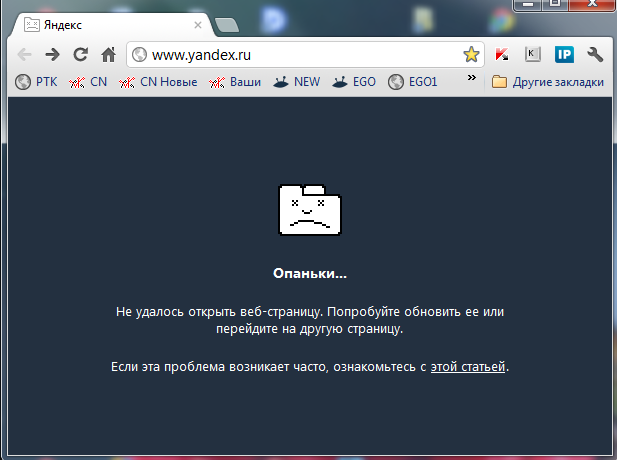Viewport: 617px width, 460px height.
Task: Open the PTK bookmark
Action: pyautogui.click(x=36, y=82)
